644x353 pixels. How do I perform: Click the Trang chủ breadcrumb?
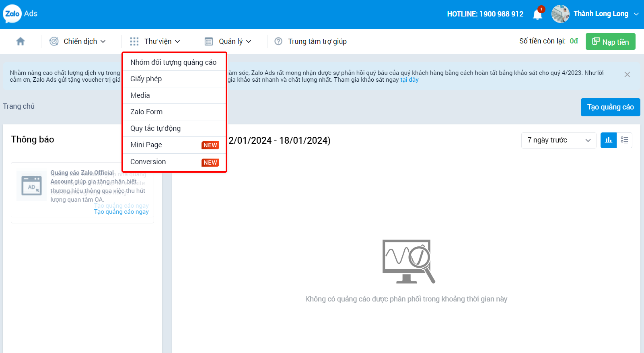[x=19, y=106]
